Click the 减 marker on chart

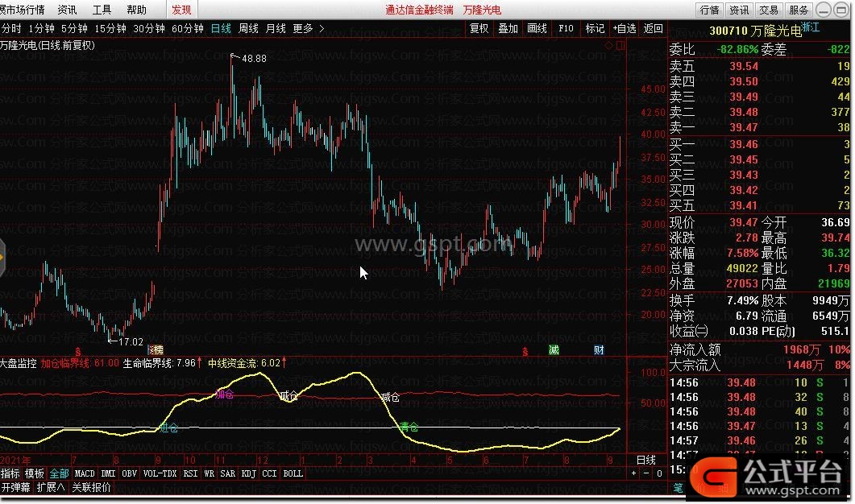click(x=554, y=349)
